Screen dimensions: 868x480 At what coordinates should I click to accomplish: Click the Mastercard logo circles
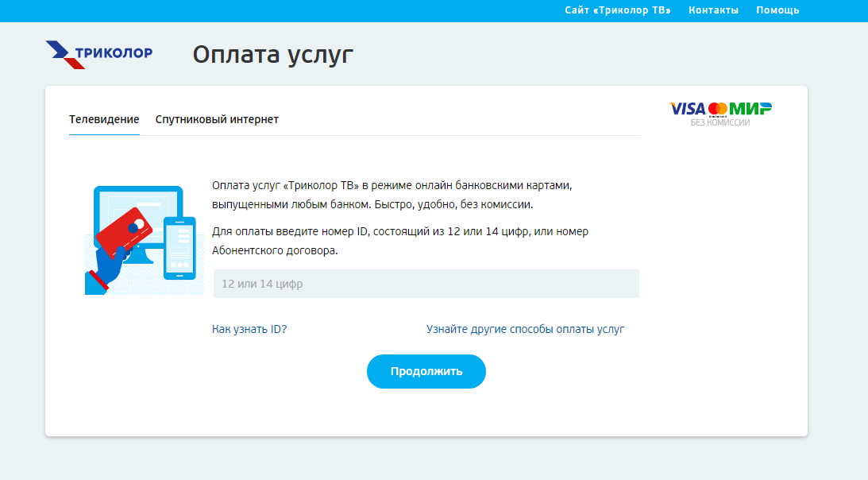tap(718, 109)
